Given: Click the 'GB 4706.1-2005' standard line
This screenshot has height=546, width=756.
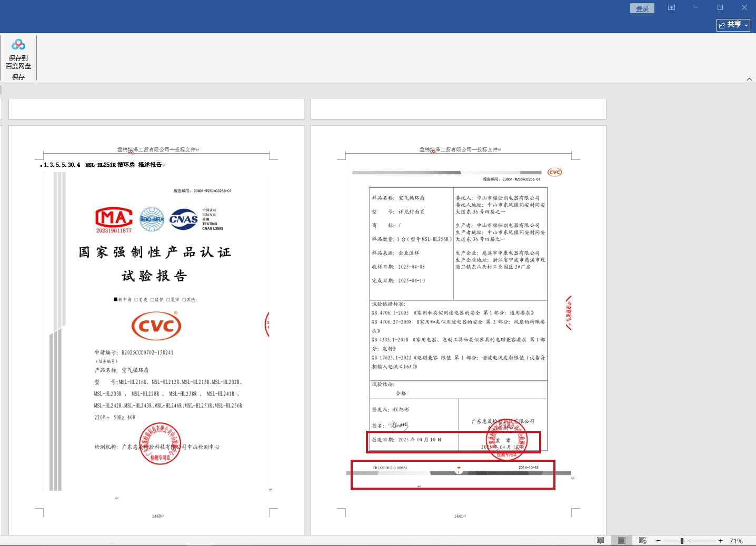Looking at the screenshot, I should coord(453,313).
